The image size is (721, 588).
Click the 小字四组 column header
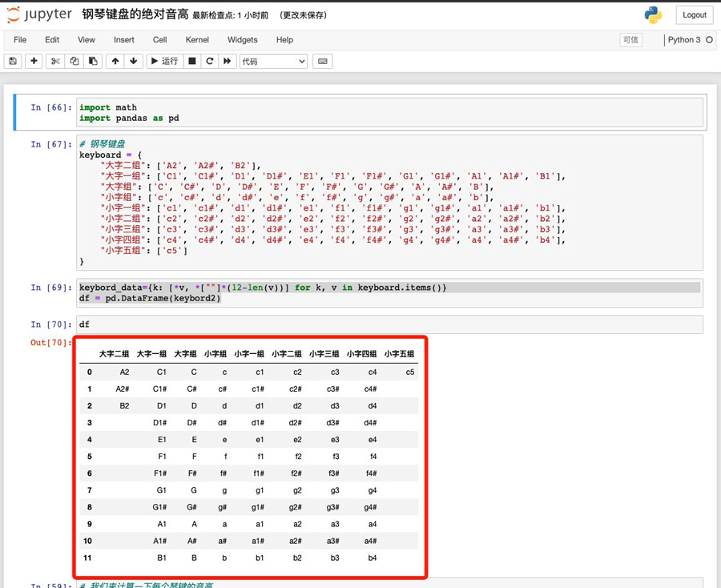click(361, 354)
